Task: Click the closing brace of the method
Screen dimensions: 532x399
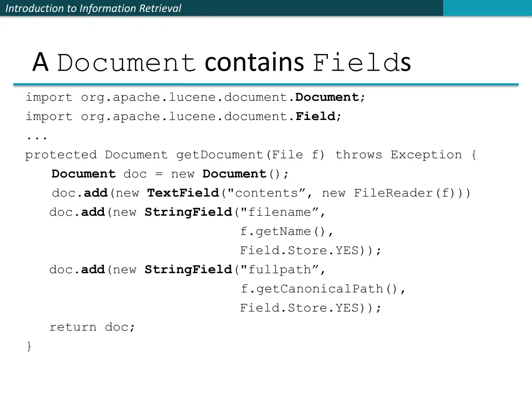Action: pos(29,347)
